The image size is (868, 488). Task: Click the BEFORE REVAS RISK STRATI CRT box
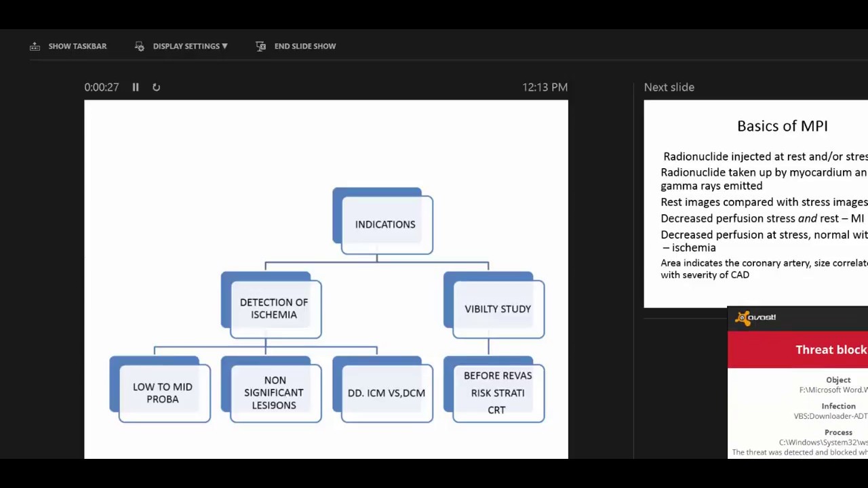click(x=498, y=393)
